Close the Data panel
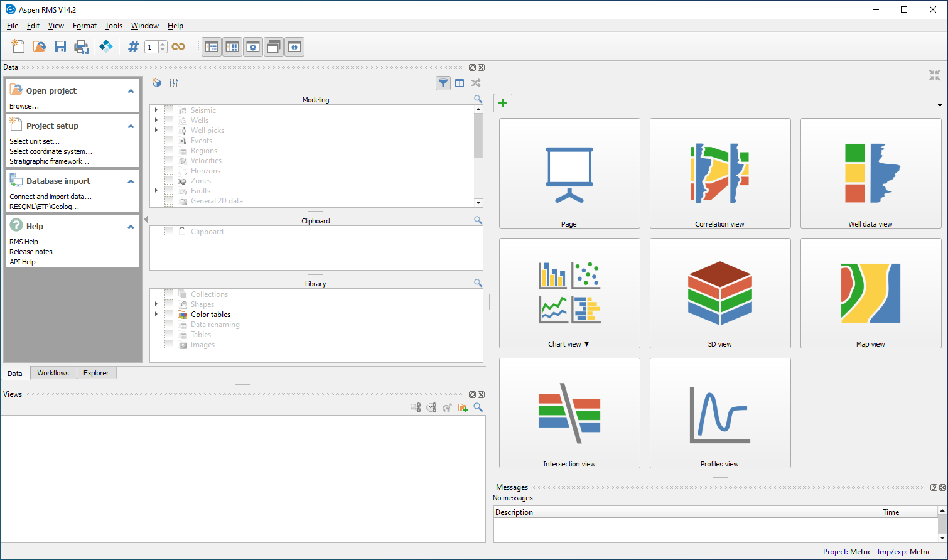The width and height of the screenshot is (948, 560). click(482, 67)
